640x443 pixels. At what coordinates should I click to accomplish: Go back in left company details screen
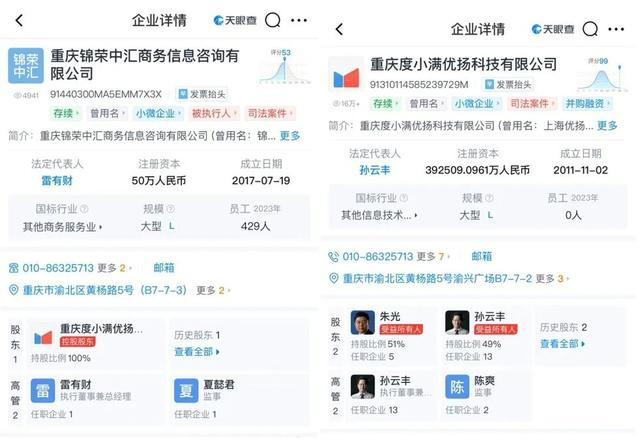click(19, 20)
